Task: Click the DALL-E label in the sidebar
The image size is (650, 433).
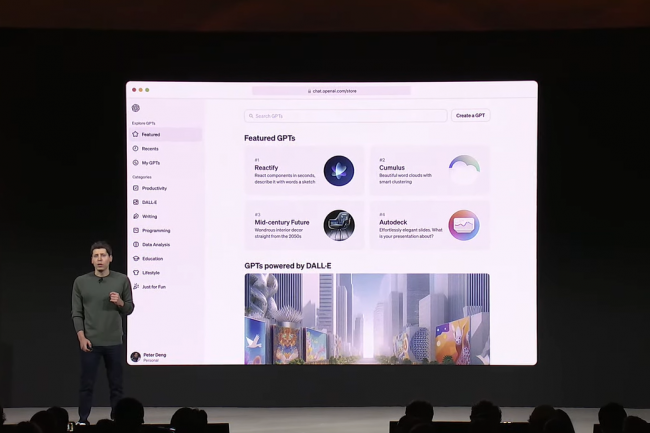Action: click(149, 202)
